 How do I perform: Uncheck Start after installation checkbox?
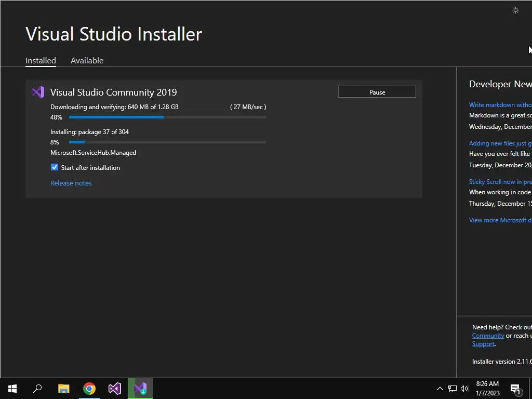pyautogui.click(x=54, y=167)
